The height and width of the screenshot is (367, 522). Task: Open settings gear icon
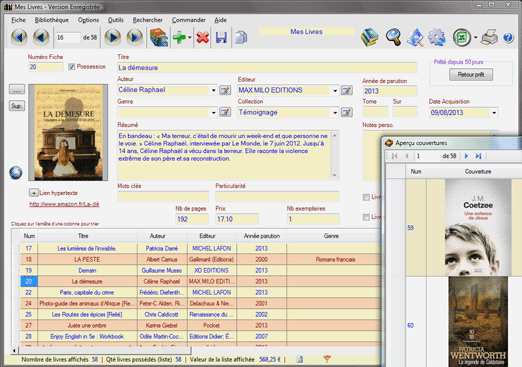(437, 37)
